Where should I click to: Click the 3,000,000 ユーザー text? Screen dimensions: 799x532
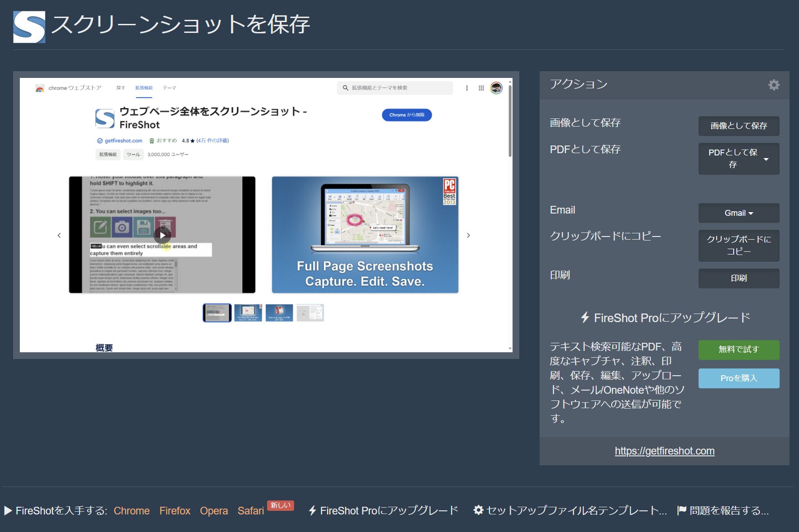click(x=168, y=155)
